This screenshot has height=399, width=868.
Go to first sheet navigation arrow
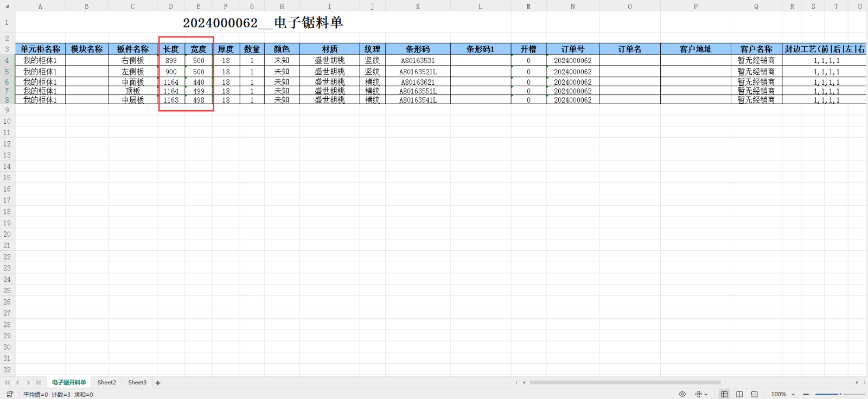pyautogui.click(x=8, y=383)
